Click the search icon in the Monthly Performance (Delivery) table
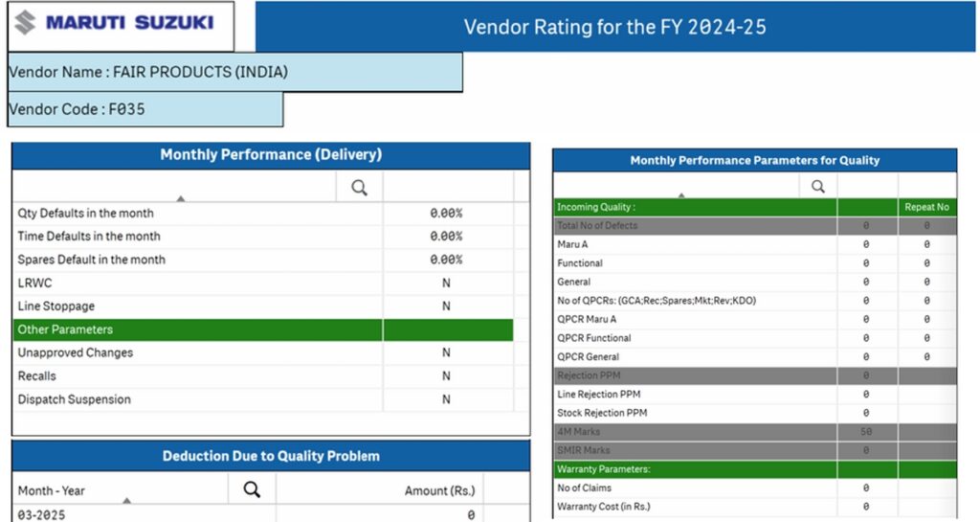 click(x=359, y=188)
